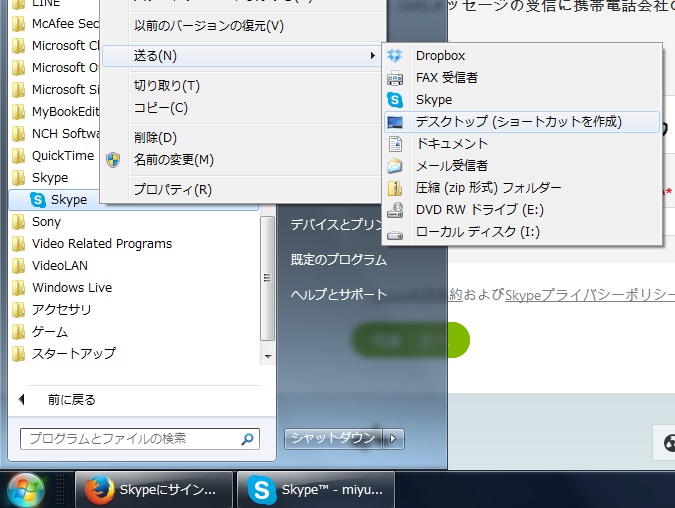Click the DVD drive icon
The image size is (675, 508).
pyautogui.click(x=395, y=210)
